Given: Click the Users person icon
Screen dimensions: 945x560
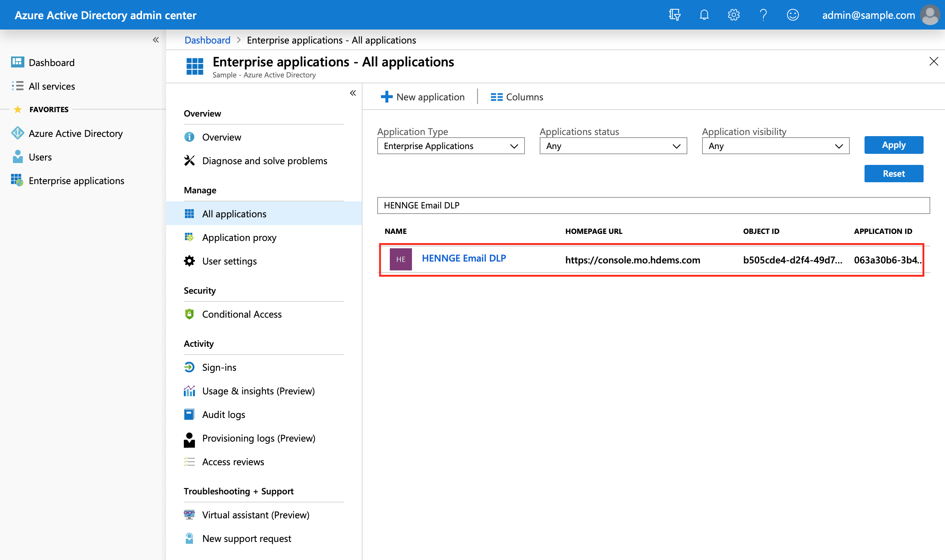Looking at the screenshot, I should coord(17,157).
